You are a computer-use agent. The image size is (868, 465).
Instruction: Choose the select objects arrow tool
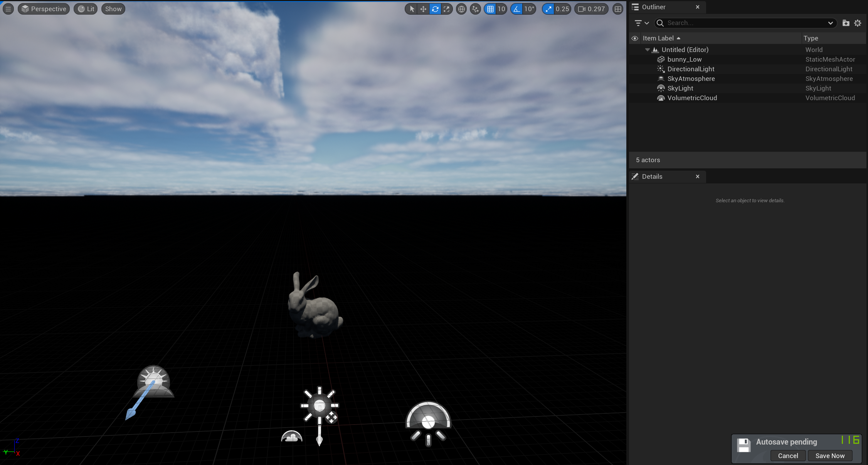(x=412, y=9)
